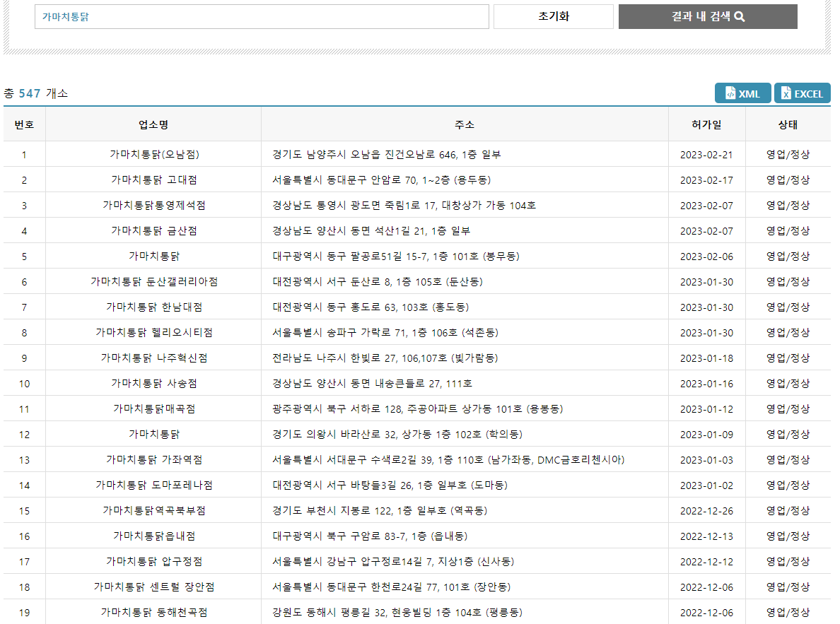The width and height of the screenshot is (840, 624).
Task: Click permit date 2023-01-03
Action: 706,460
